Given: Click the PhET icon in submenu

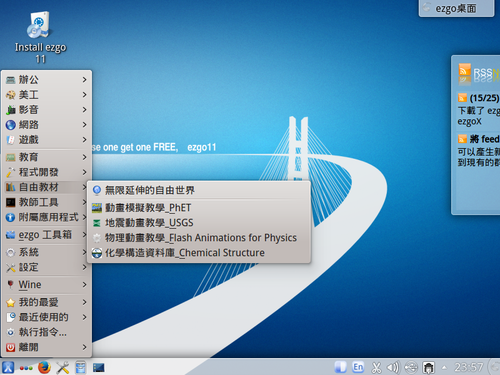Looking at the screenshot, I should 97,208.
